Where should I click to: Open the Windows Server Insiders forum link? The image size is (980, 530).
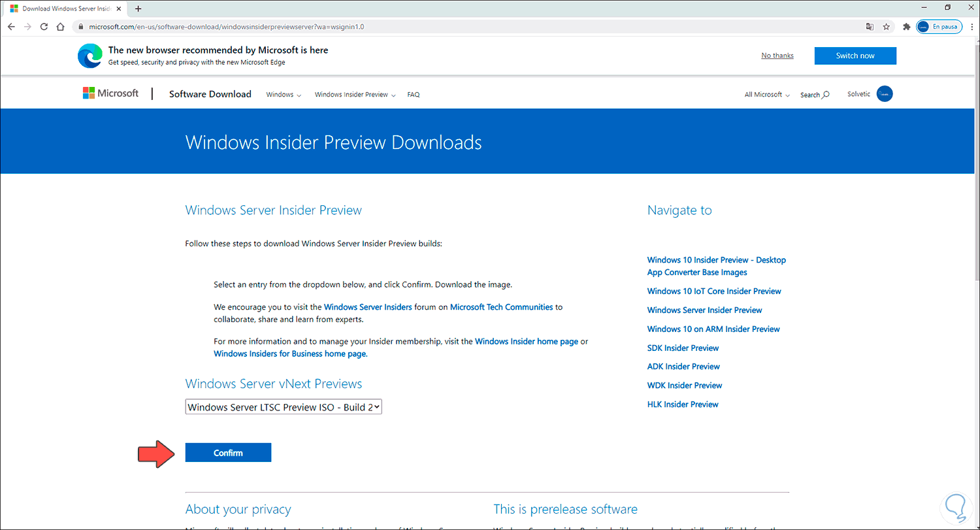click(368, 306)
